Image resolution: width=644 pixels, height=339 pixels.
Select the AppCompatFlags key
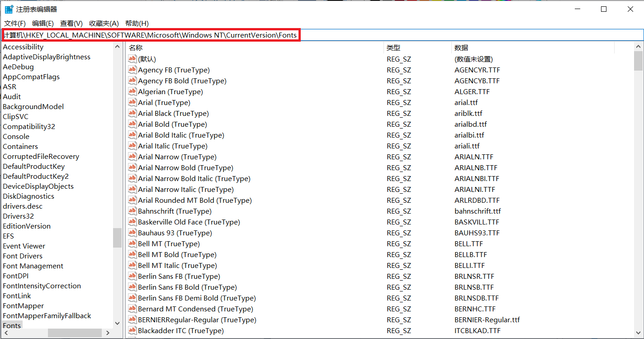31,77
